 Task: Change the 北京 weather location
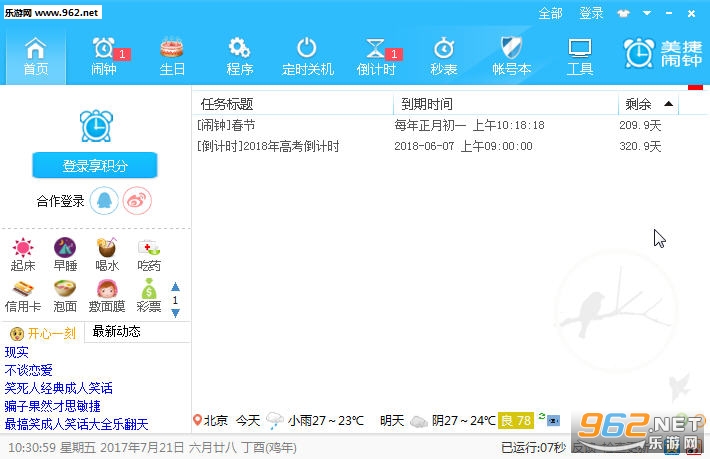pyautogui.click(x=211, y=421)
